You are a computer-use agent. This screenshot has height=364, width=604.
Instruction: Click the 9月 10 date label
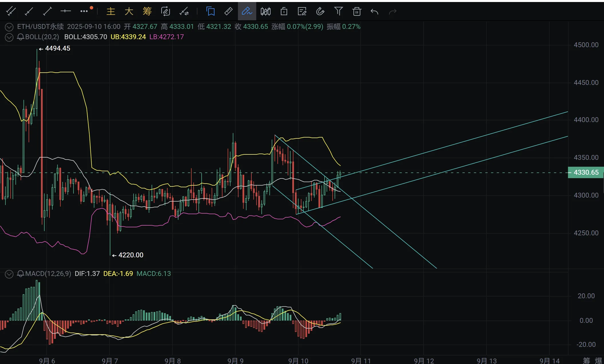coord(298,361)
